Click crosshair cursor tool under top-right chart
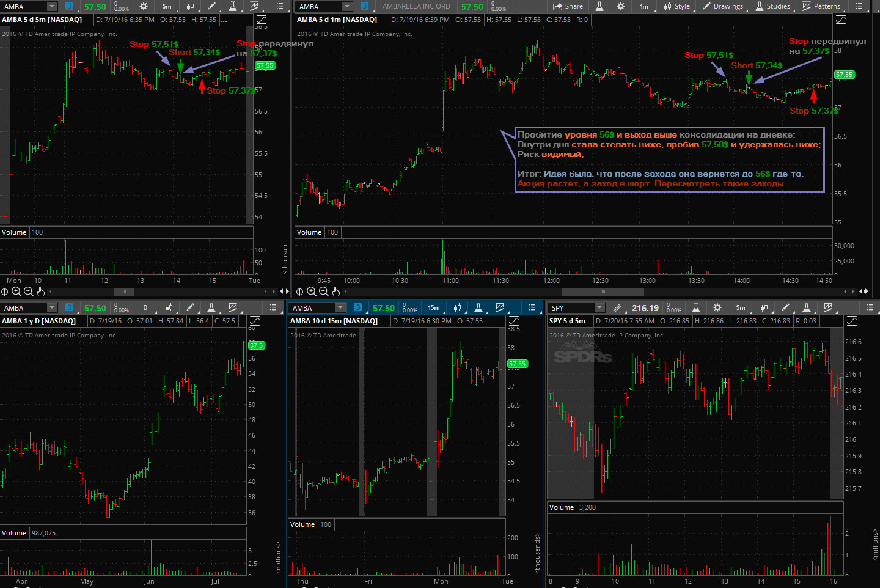 coord(300,292)
